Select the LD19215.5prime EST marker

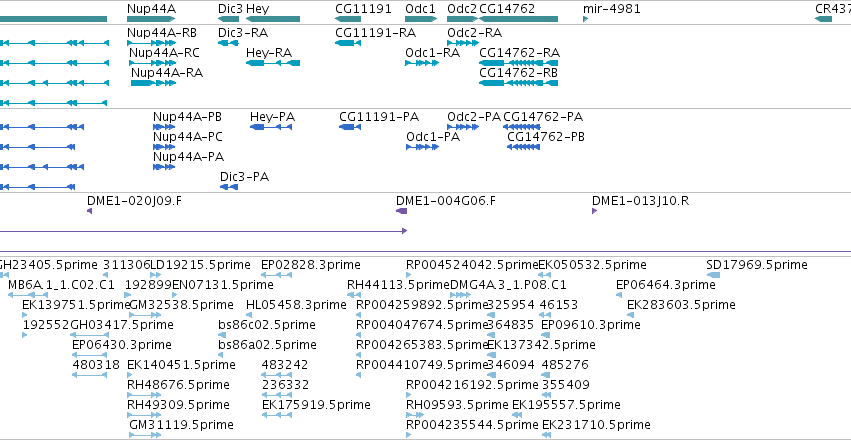pyautogui.click(x=156, y=275)
